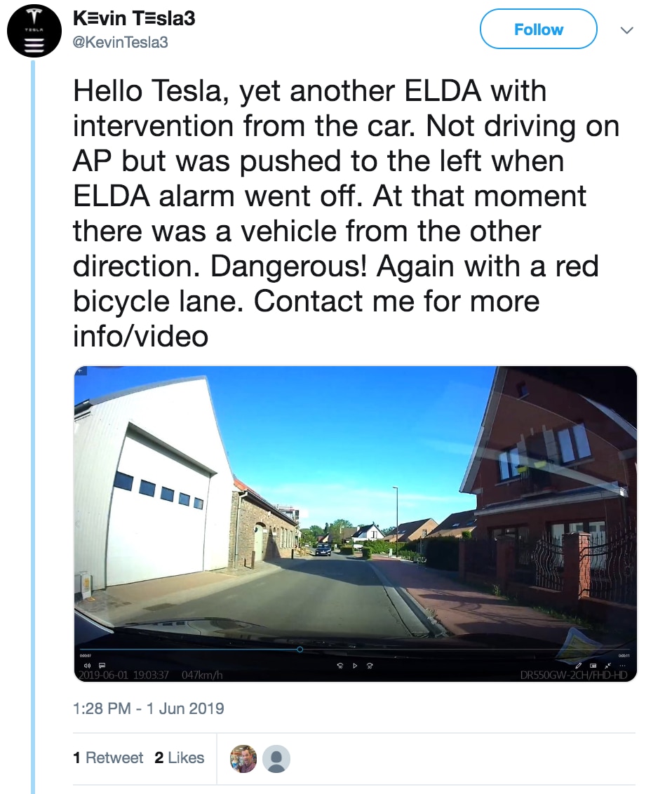
Task: Play the dashcam video
Action: [355, 666]
